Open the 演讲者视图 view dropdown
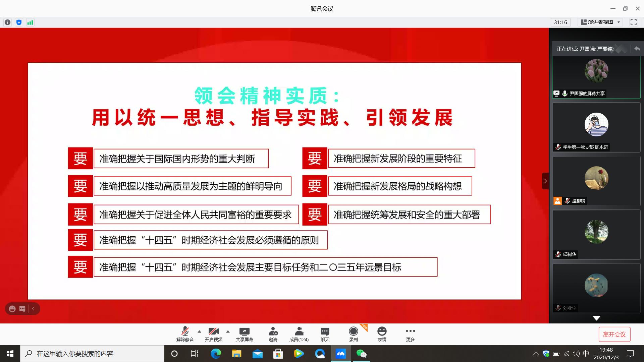 pyautogui.click(x=600, y=22)
